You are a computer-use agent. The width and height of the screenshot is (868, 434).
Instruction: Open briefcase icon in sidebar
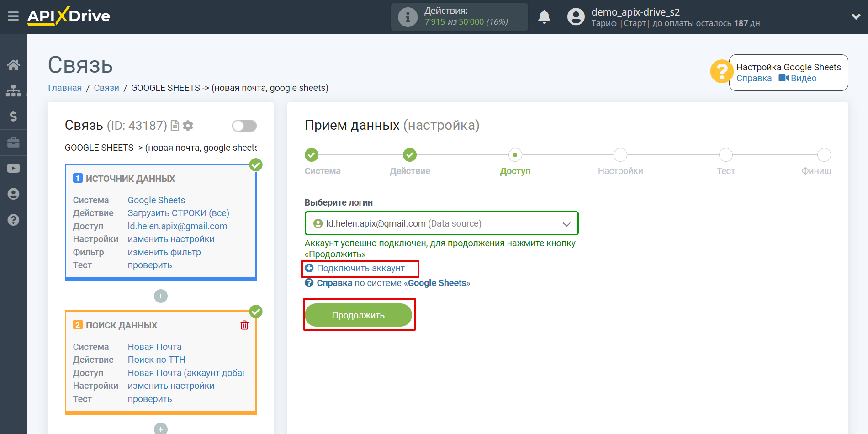(x=13, y=143)
